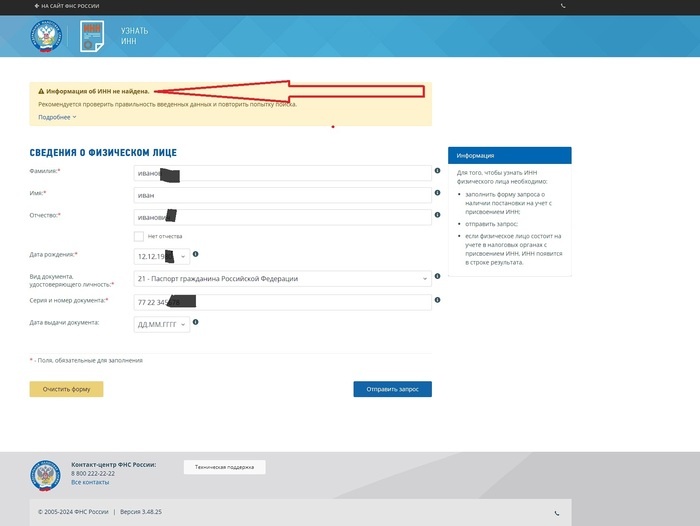This screenshot has height=526, width=700.
Task: Click into the Отчество input field
Action: tap(283, 217)
